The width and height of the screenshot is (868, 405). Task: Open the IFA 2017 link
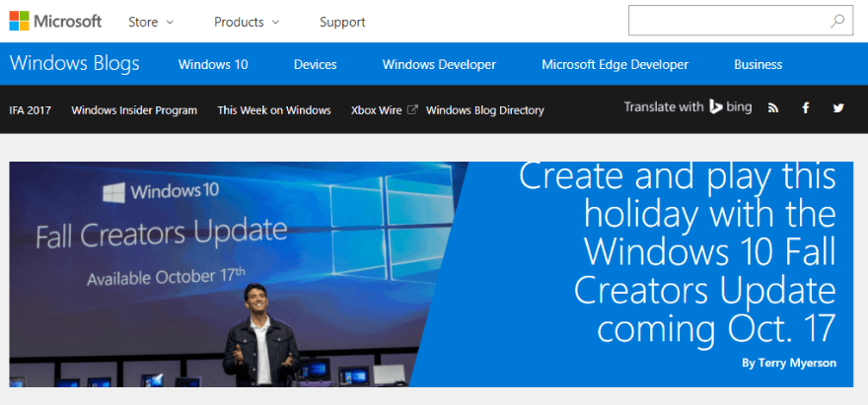tap(31, 110)
